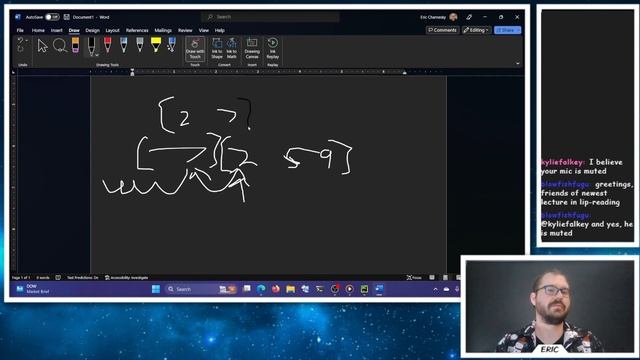Show hidden icons in the system tray
The height and width of the screenshot is (360, 640).
point(435,289)
